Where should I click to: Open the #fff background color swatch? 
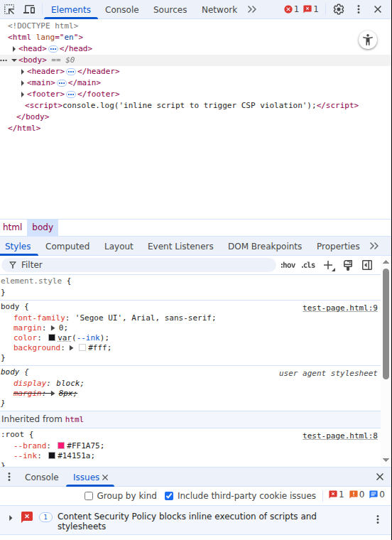click(82, 348)
